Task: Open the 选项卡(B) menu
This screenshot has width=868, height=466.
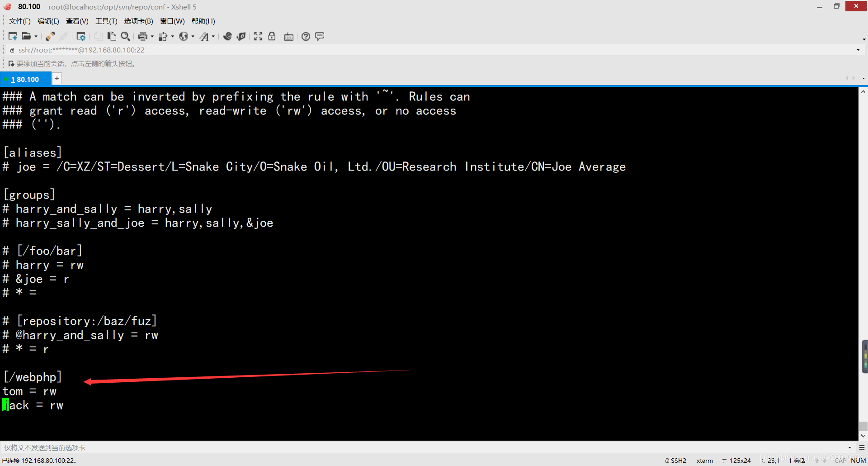Action: (x=139, y=21)
